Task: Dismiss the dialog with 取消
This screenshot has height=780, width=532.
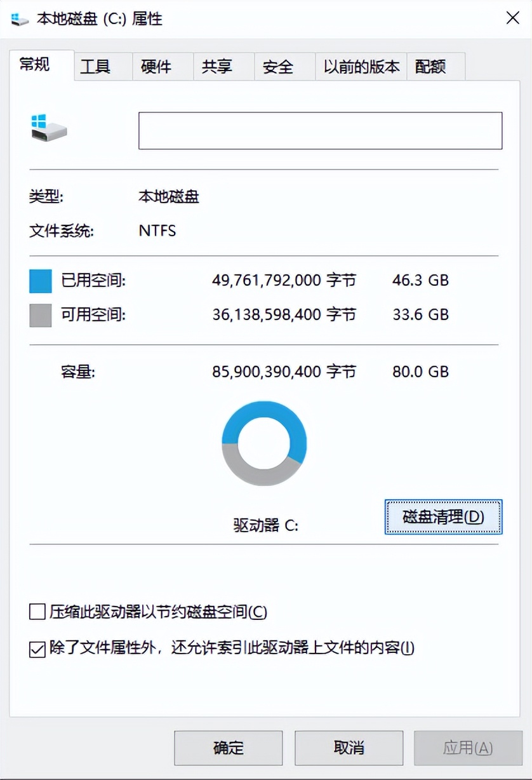Action: click(x=349, y=748)
